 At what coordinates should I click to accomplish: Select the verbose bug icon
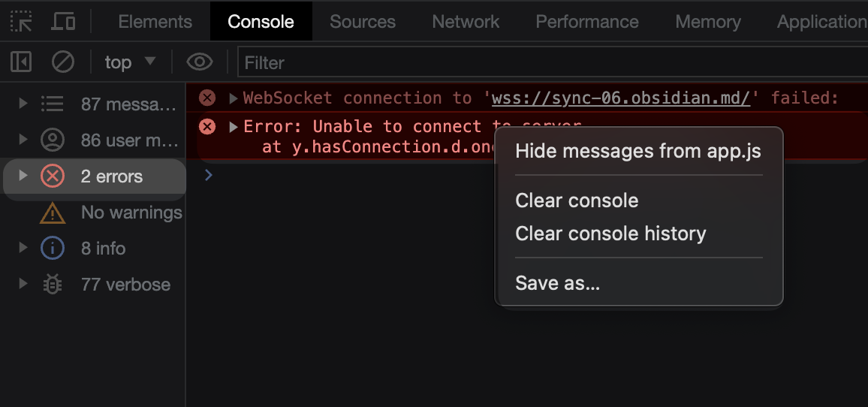tap(52, 284)
